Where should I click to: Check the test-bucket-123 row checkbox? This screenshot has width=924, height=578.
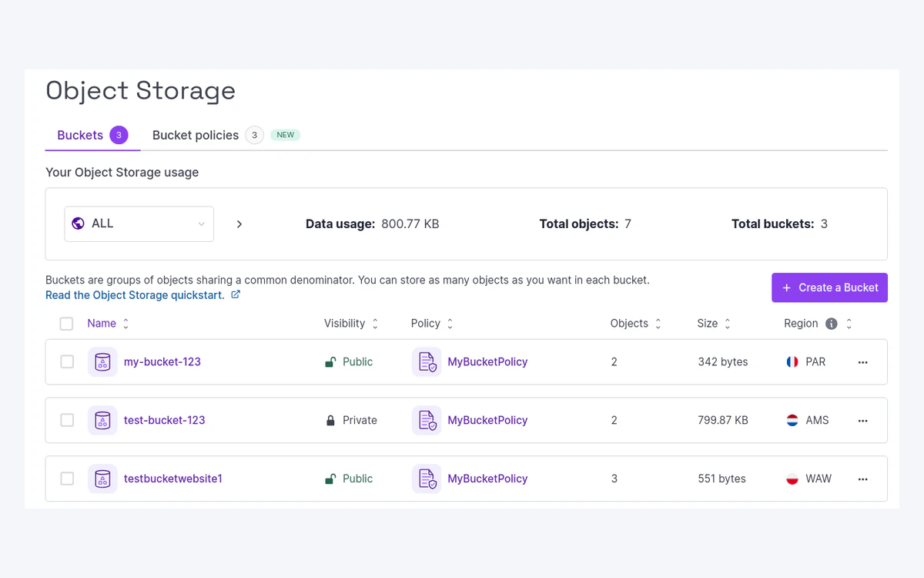(67, 421)
